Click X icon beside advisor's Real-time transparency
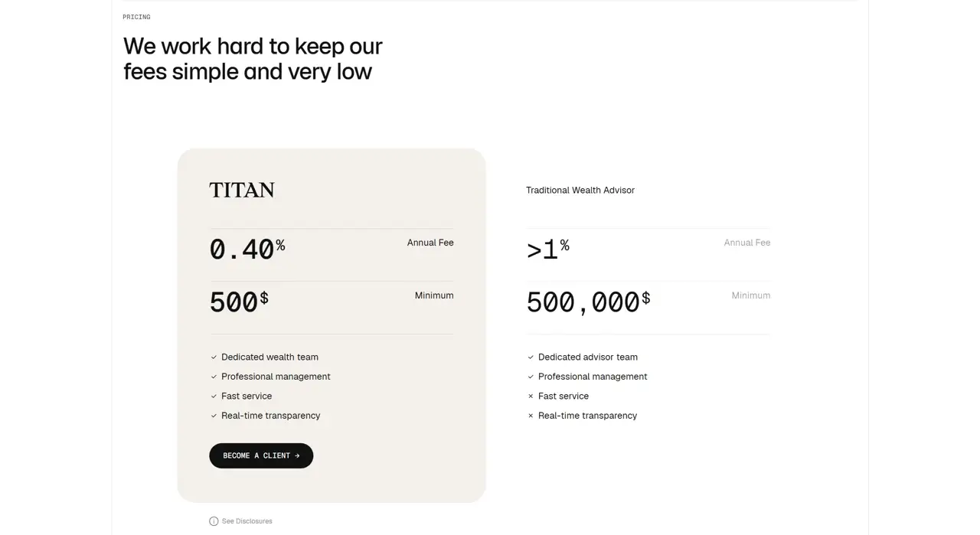This screenshot has height=535, width=980. pos(531,416)
